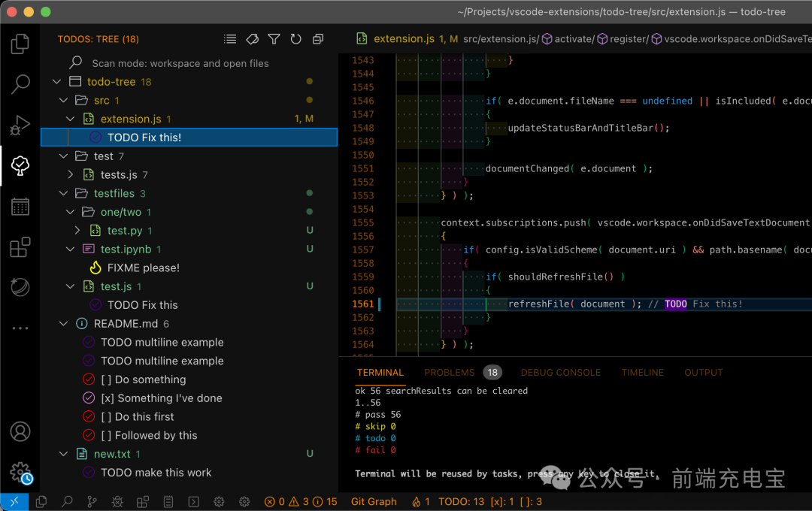Image resolution: width=812 pixels, height=511 pixels.
Task: Collapse all nodes in the Todo Tree
Action: [318, 39]
